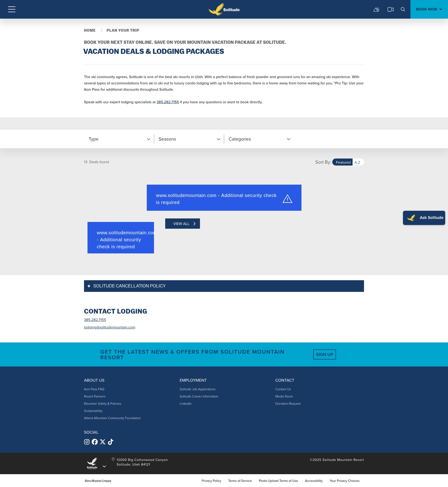Open Ikon Pass FAQ footer link
The image size is (448, 487).
click(x=94, y=389)
